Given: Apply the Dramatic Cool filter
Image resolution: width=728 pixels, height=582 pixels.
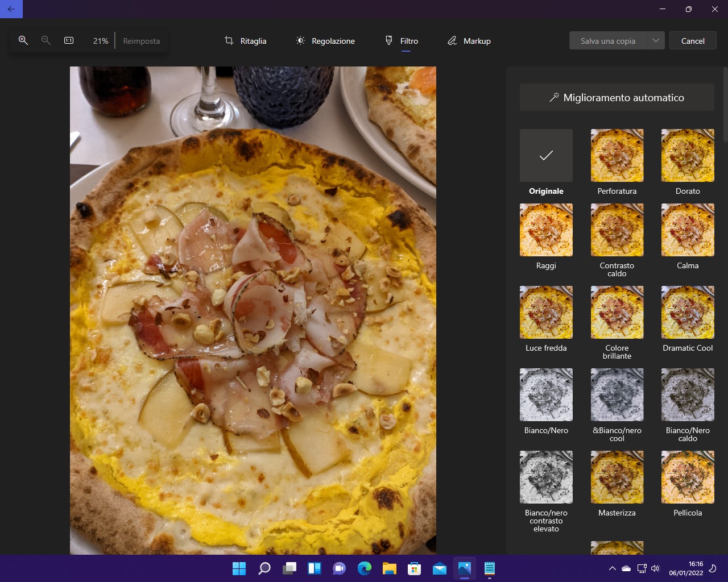Looking at the screenshot, I should coord(688,312).
